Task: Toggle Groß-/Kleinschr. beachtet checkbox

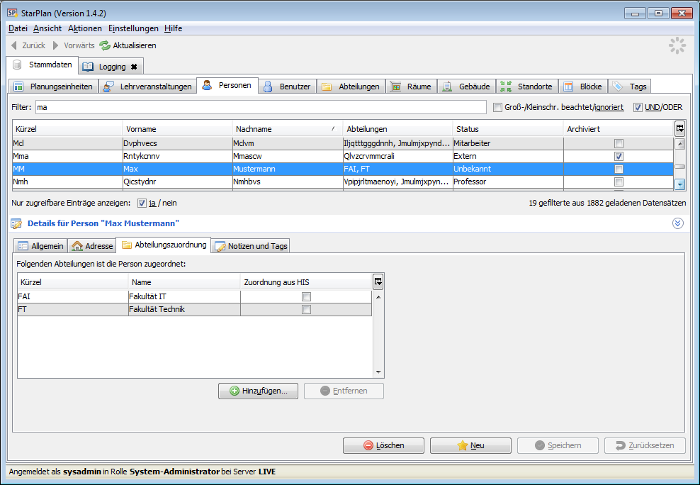Action: (x=497, y=107)
